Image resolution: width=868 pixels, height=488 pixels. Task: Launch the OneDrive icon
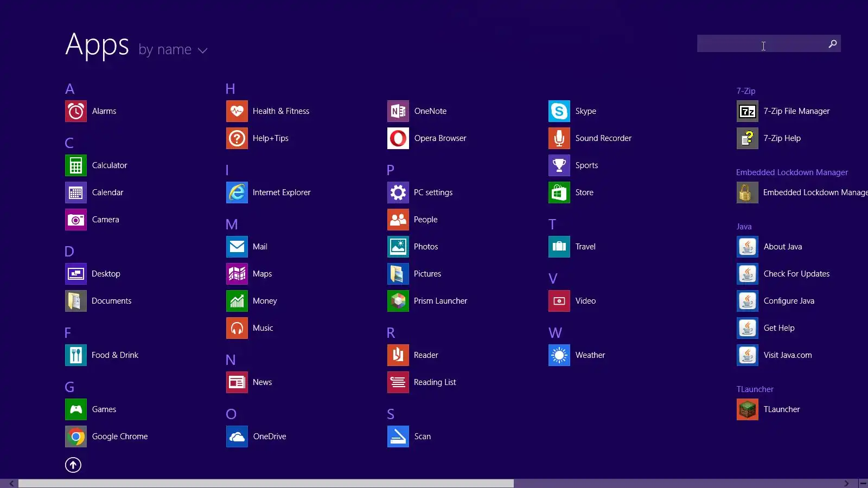[x=237, y=436]
